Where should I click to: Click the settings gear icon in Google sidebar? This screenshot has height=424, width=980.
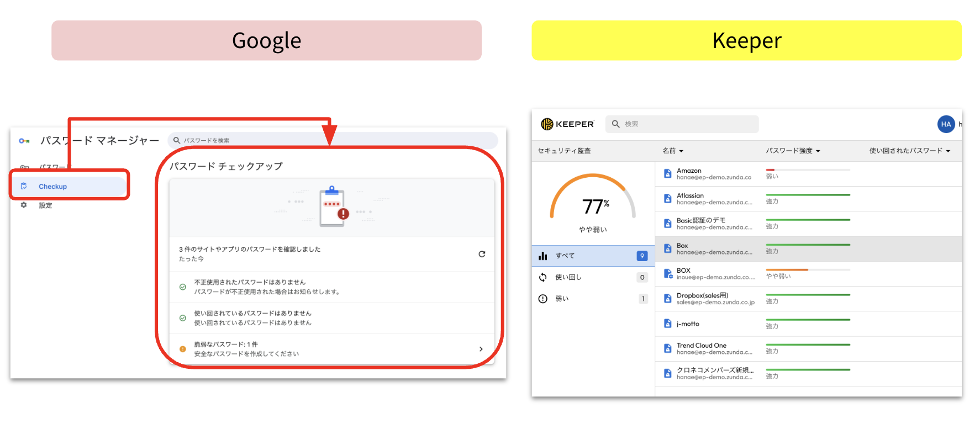(x=24, y=205)
